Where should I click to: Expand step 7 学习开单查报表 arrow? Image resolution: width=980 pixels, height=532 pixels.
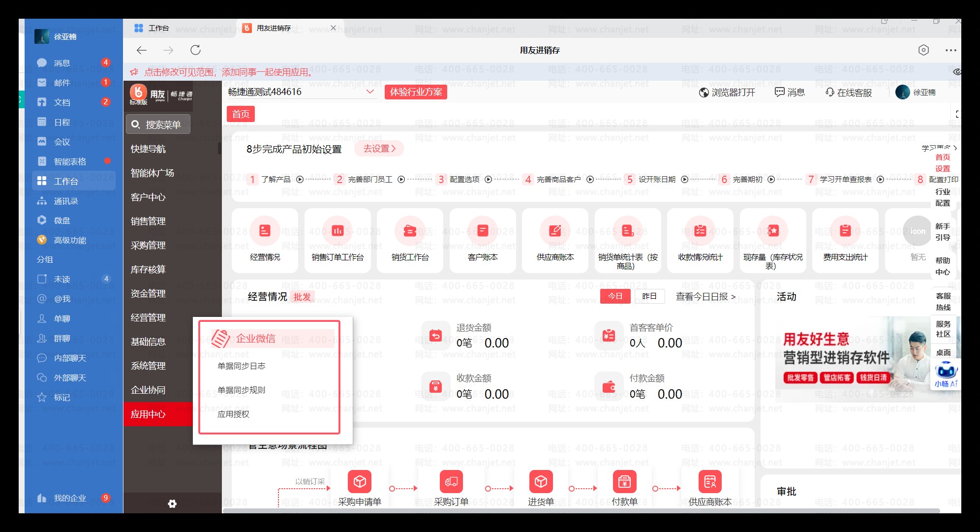coord(880,180)
